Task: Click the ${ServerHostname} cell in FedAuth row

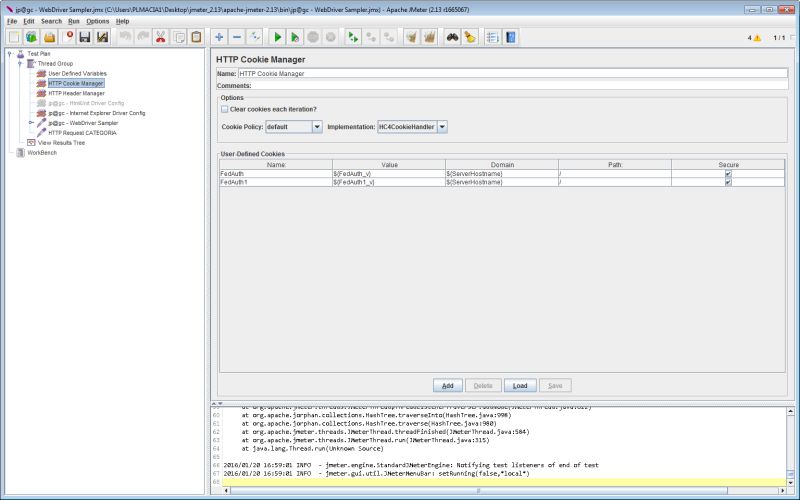Action: tap(502, 174)
